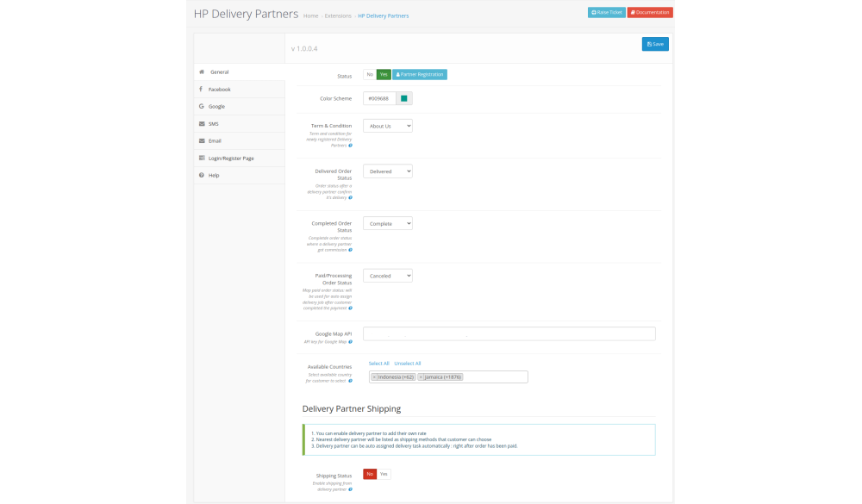Open the Delivered Order Status dropdown
The height and width of the screenshot is (504, 862).
(387, 171)
